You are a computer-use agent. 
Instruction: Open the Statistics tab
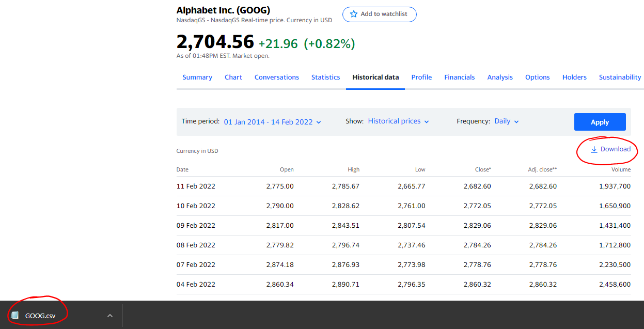(326, 77)
